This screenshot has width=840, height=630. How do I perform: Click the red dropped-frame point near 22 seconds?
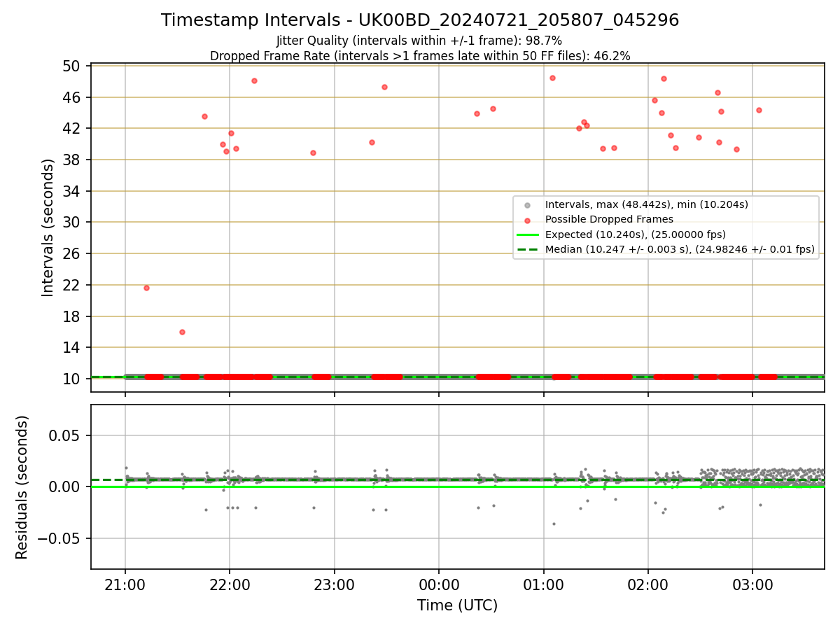click(x=146, y=288)
